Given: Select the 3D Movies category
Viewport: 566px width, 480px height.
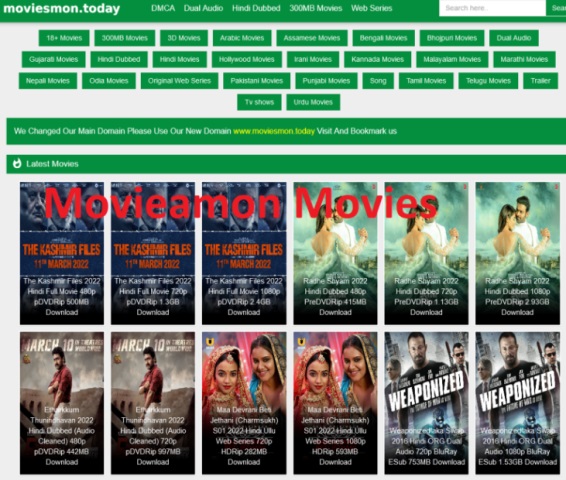Looking at the screenshot, I should (x=184, y=38).
